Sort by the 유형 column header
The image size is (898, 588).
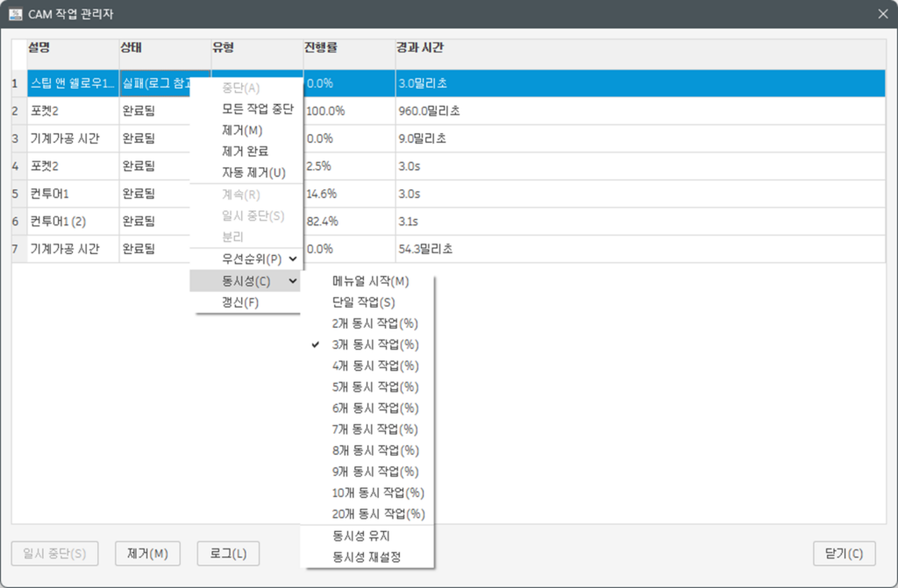pyautogui.click(x=257, y=54)
